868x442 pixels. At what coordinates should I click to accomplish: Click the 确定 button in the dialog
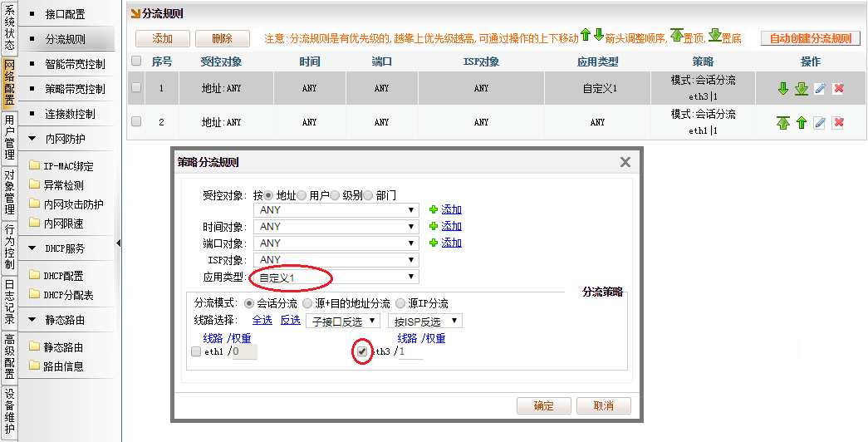tap(543, 406)
